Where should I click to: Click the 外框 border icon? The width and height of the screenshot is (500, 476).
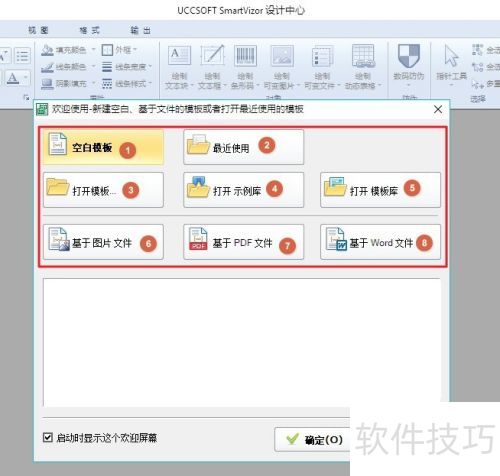[x=107, y=50]
